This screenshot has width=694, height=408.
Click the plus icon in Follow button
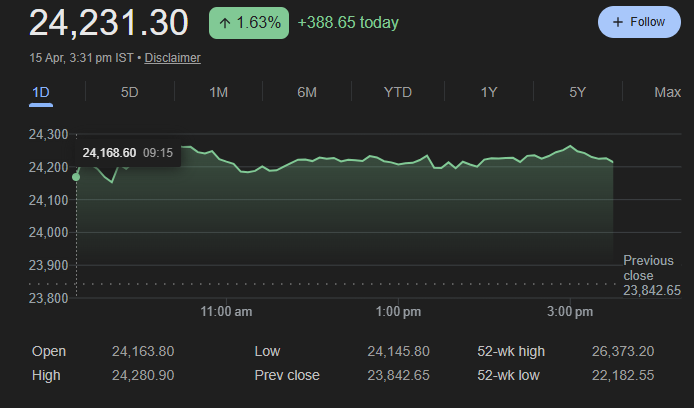(x=617, y=22)
